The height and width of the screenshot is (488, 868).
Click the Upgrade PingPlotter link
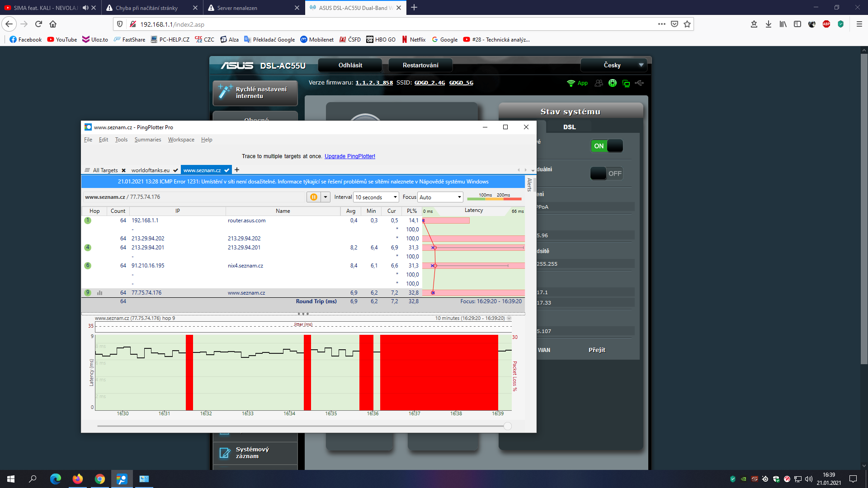(349, 156)
